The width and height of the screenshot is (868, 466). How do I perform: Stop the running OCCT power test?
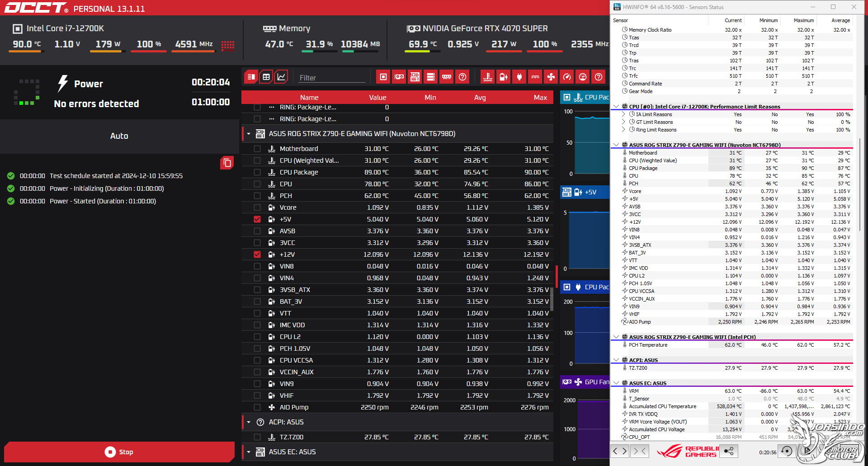[119, 452]
